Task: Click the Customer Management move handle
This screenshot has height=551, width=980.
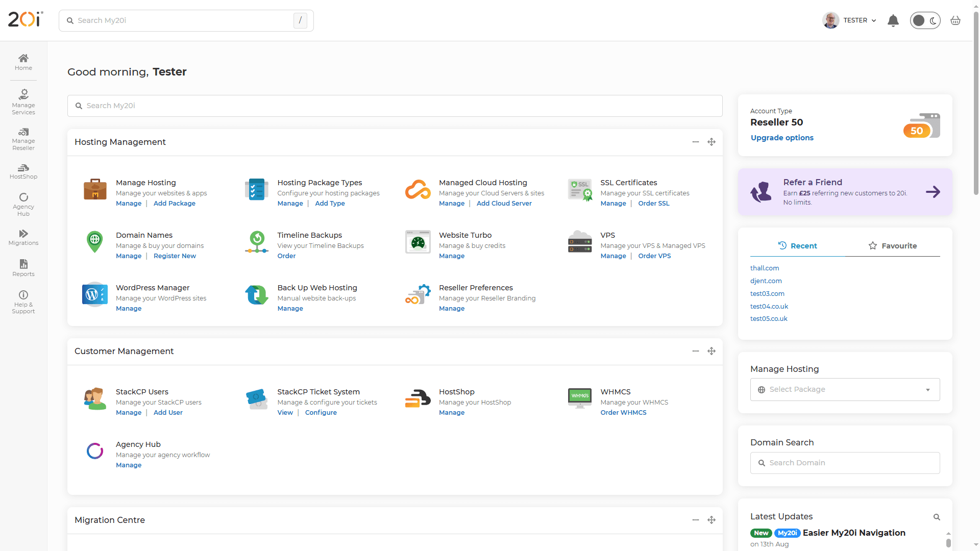Action: (712, 351)
